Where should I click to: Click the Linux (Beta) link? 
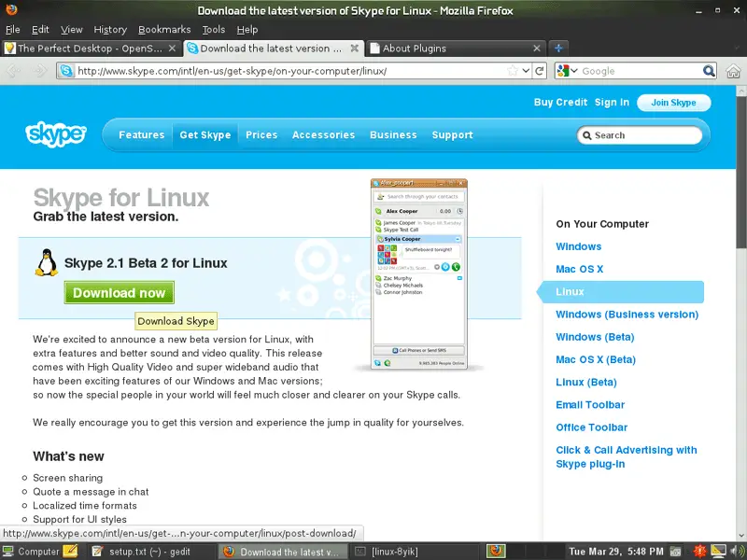pos(586,383)
